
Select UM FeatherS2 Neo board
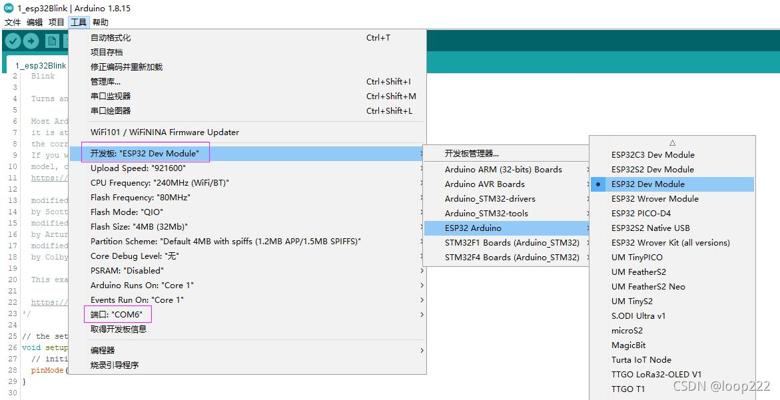point(673,287)
